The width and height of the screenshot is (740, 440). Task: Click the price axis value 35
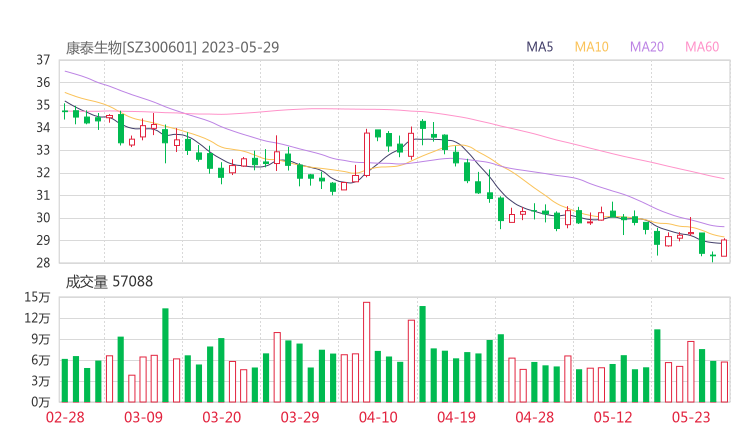pyautogui.click(x=43, y=105)
